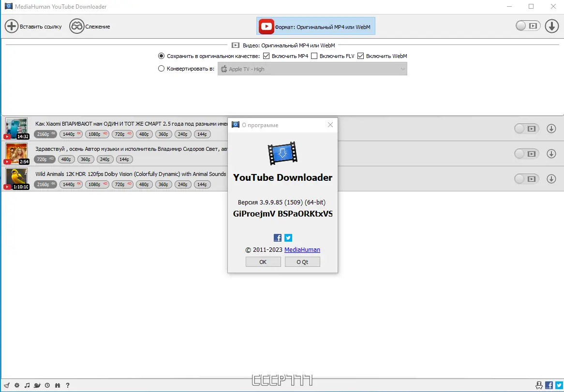The image size is (564, 392).
Task: Select the Конвертировать в radio button
Action: pos(161,68)
